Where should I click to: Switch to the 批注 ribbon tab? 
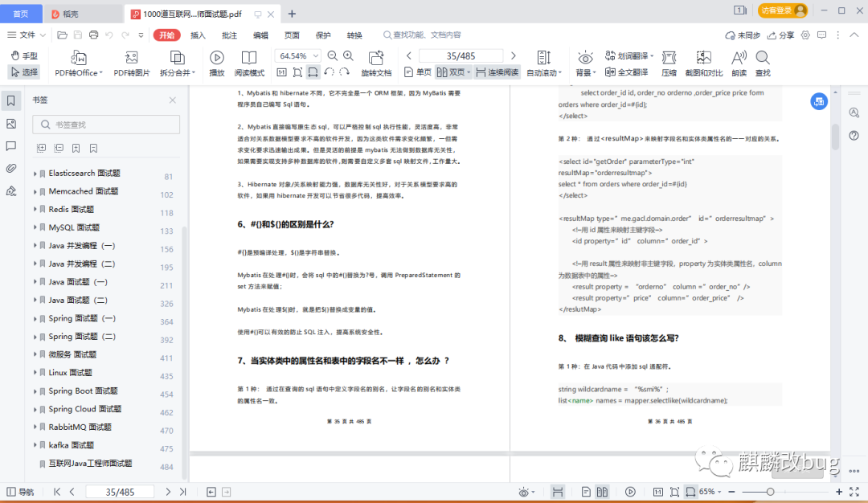point(229,35)
